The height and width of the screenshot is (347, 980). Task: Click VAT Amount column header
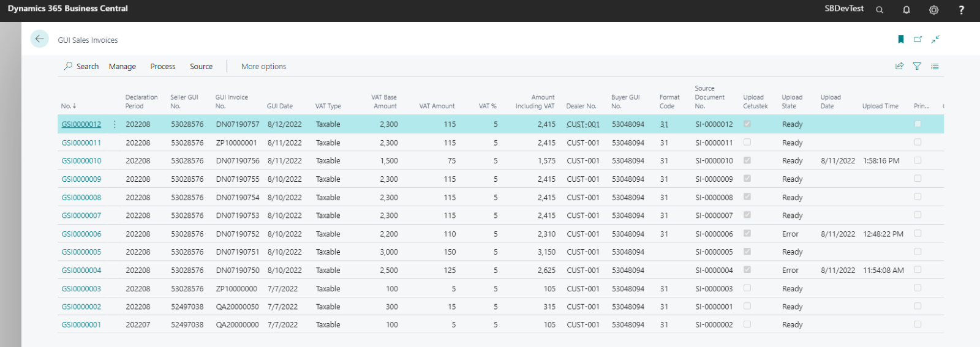(437, 106)
